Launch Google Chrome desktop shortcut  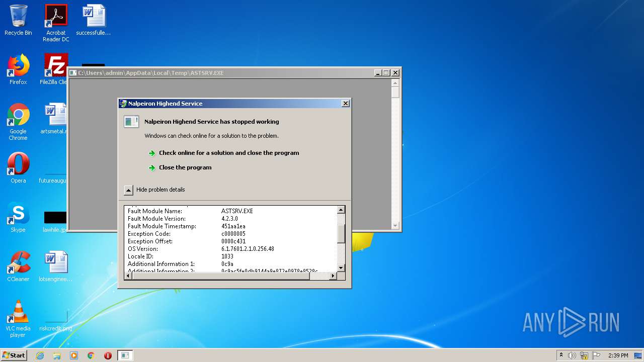pyautogui.click(x=18, y=122)
